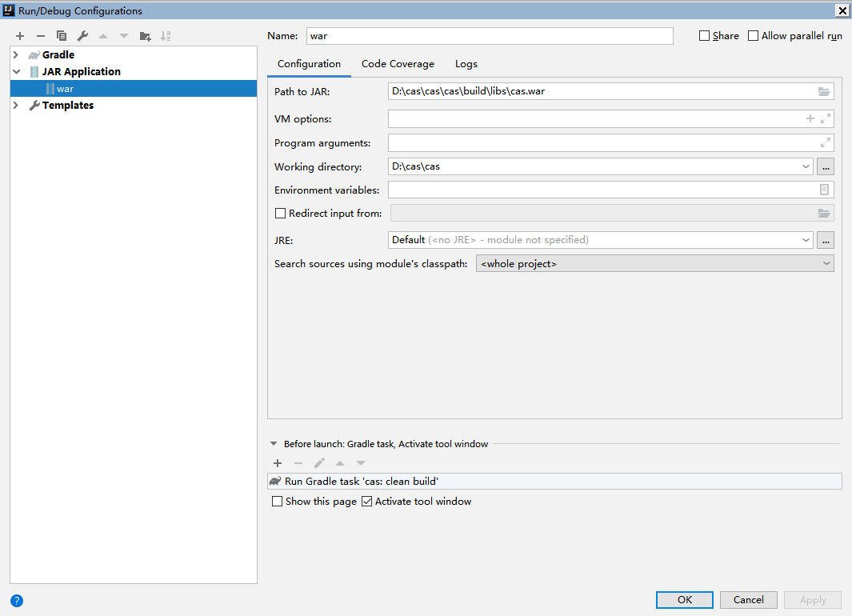
Task: Open the Logs tab
Action: pos(466,63)
